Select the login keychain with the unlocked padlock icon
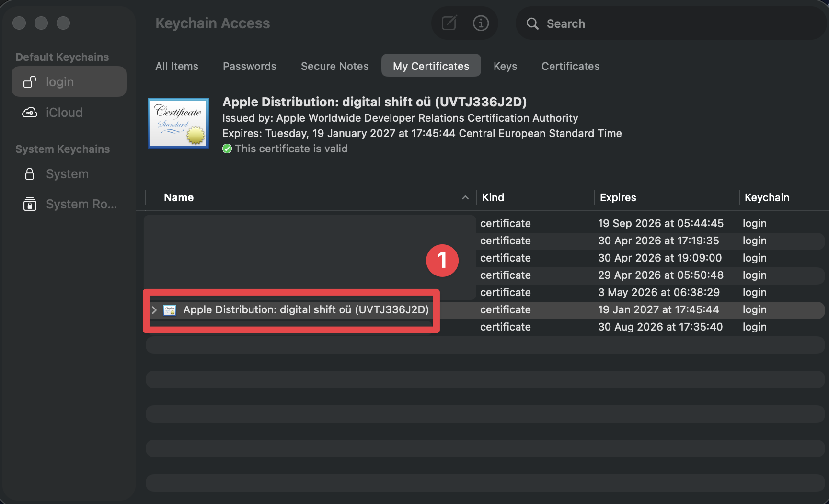This screenshot has height=504, width=829. pyautogui.click(x=29, y=81)
